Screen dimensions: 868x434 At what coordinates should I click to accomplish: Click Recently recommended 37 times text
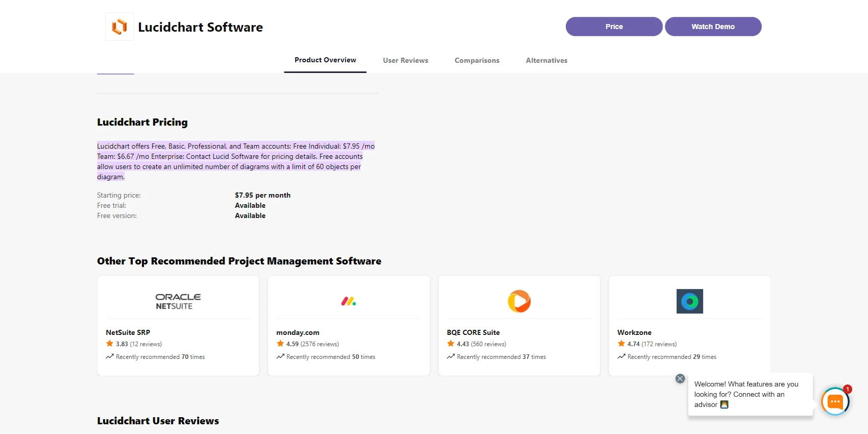coord(501,357)
